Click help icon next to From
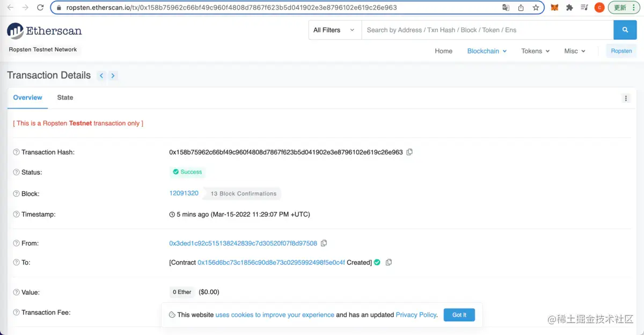Screen dimensions: 644x335 pos(16,243)
